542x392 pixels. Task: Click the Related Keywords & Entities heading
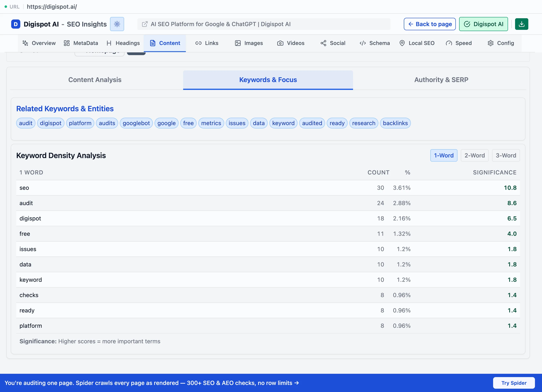[x=65, y=109]
